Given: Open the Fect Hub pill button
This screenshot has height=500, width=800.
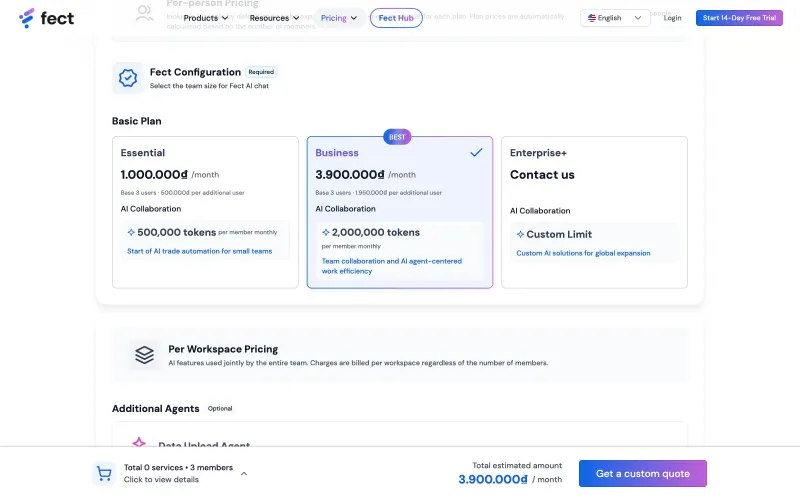Looking at the screenshot, I should click(396, 18).
